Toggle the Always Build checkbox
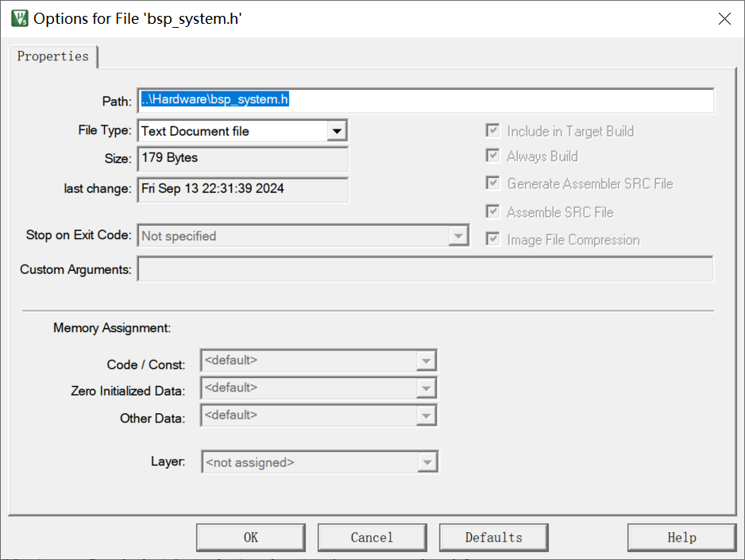745x560 pixels. pyautogui.click(x=493, y=156)
